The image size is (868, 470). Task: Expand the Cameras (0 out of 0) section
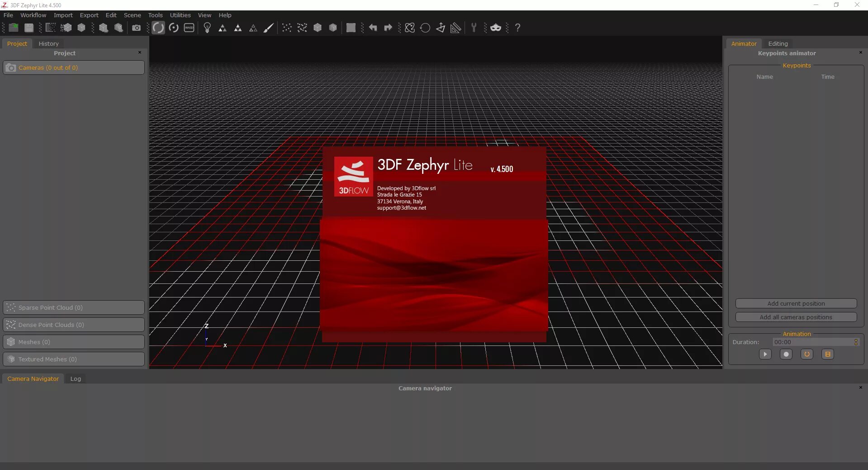click(74, 67)
